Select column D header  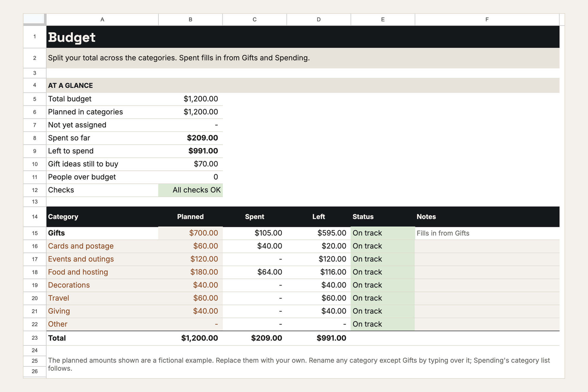pyautogui.click(x=319, y=19)
